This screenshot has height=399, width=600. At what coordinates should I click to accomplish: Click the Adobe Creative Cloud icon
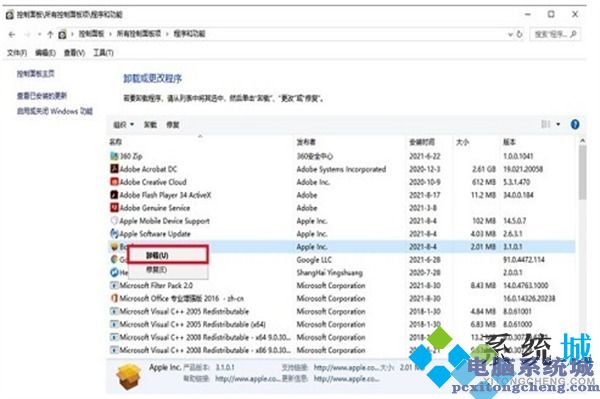pyautogui.click(x=114, y=182)
